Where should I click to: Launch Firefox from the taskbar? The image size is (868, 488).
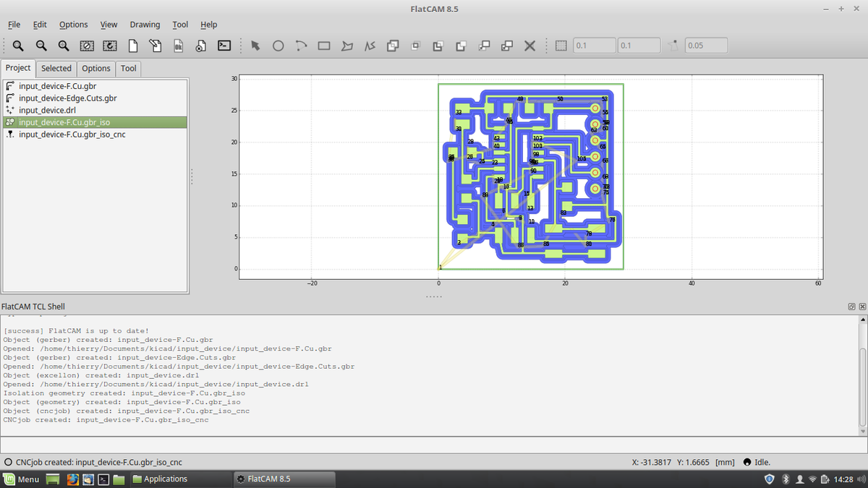click(x=73, y=479)
